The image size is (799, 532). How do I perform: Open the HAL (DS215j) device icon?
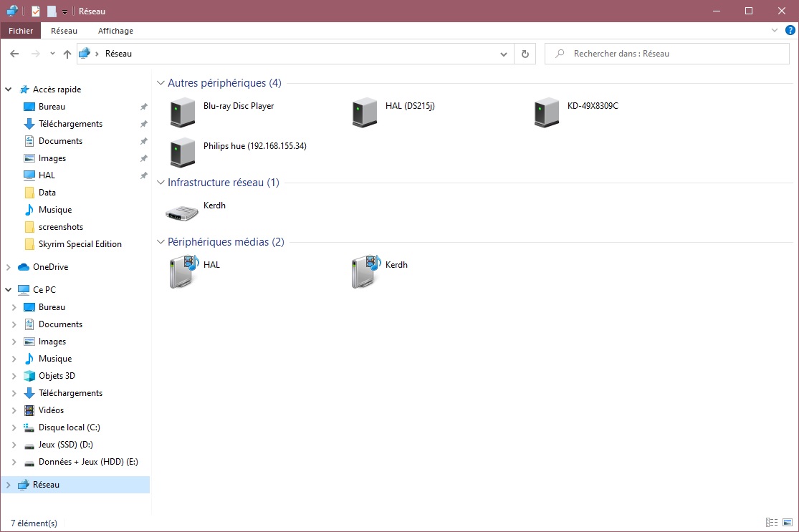pyautogui.click(x=365, y=112)
